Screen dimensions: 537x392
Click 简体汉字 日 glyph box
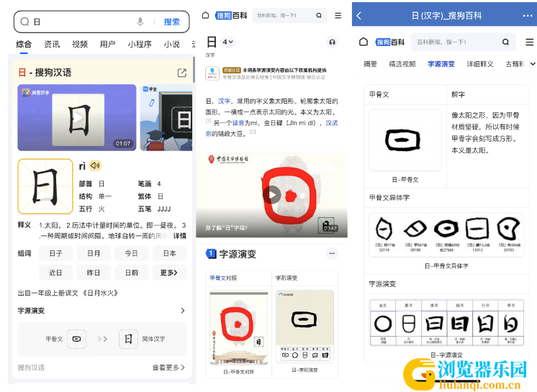128,339
